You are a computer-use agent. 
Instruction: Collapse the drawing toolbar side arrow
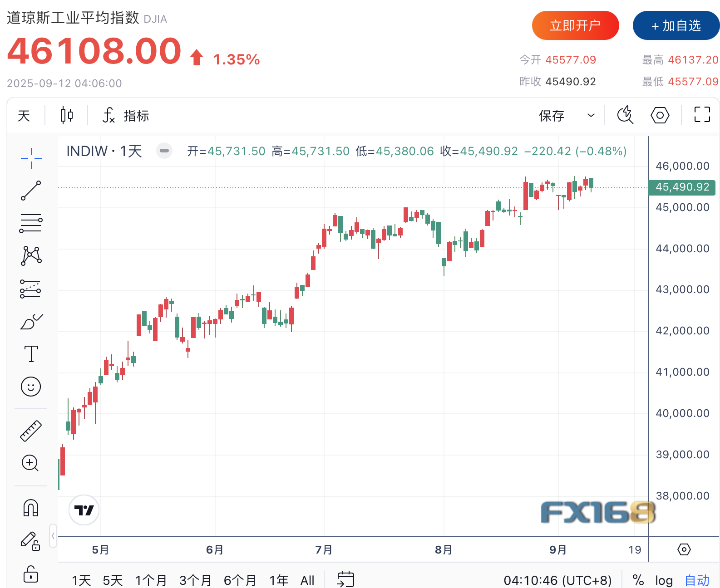(x=53, y=536)
